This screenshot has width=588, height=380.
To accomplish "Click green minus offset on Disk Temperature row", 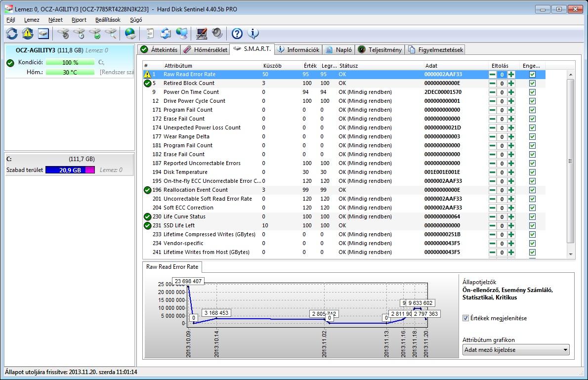I will tap(492, 172).
